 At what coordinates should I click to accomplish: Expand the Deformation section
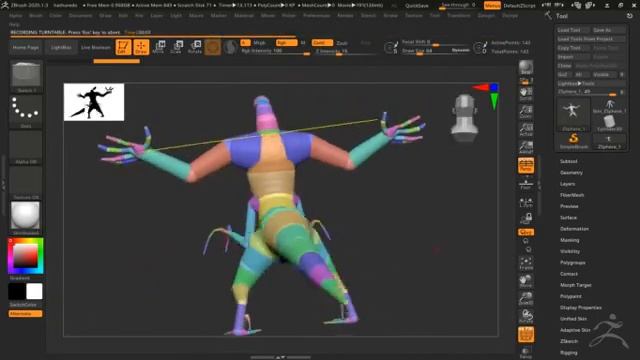(x=574, y=229)
